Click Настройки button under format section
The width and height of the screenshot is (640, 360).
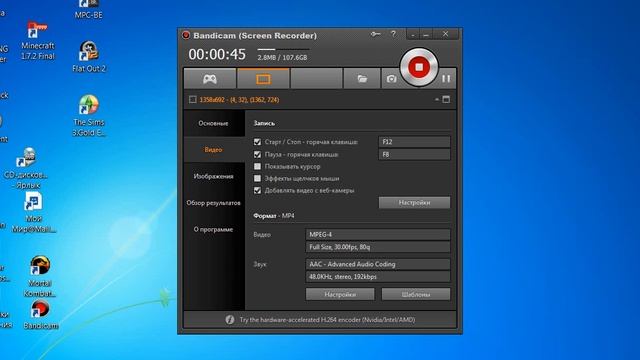[340, 294]
